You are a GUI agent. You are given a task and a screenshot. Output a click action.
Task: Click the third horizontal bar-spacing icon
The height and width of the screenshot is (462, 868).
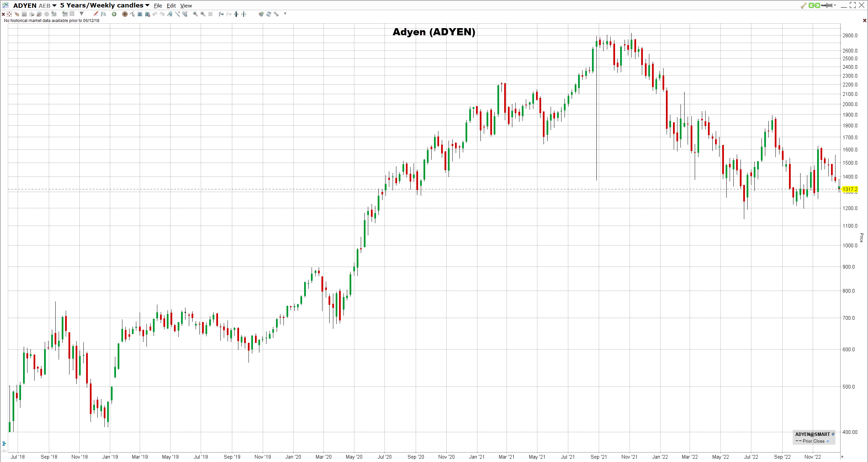coord(236,14)
